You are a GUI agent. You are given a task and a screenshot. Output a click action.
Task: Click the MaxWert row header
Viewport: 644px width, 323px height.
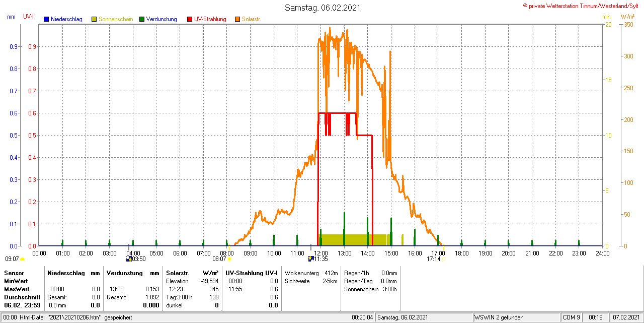coord(17,289)
